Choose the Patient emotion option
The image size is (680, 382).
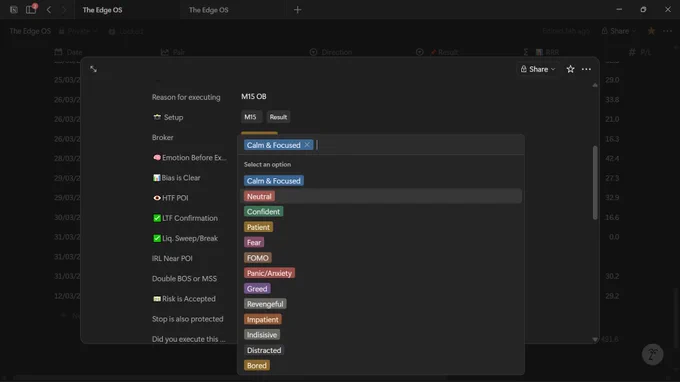pos(258,227)
